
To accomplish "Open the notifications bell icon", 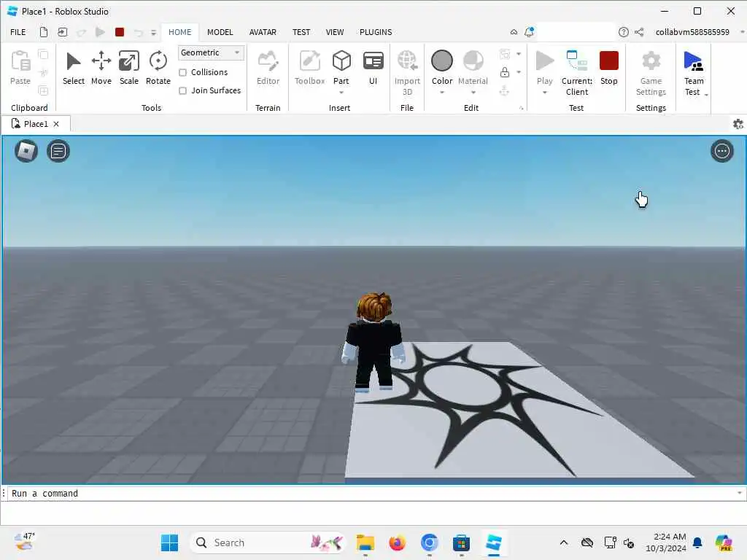I will pos(529,32).
